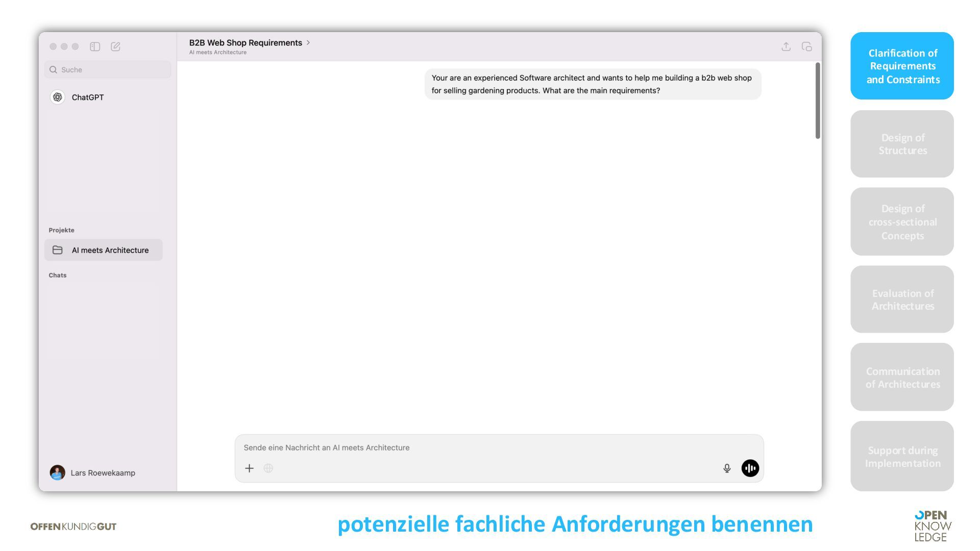Select Design of Structures tab

(x=902, y=144)
